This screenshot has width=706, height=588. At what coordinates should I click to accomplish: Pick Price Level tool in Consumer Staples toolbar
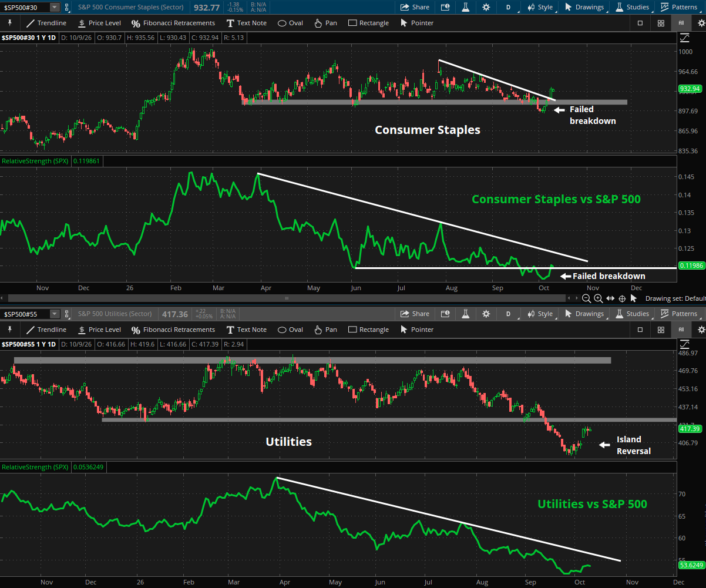click(99, 23)
